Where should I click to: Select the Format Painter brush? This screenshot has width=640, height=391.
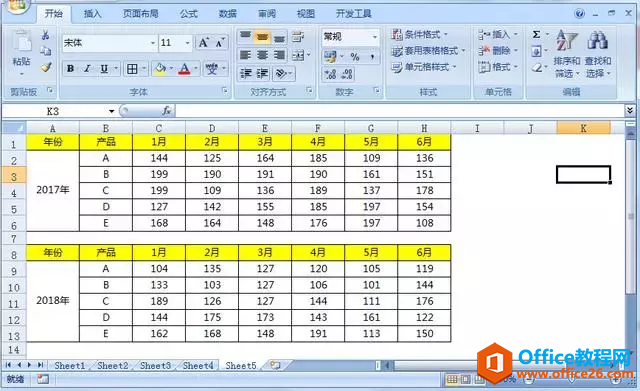pos(46,67)
